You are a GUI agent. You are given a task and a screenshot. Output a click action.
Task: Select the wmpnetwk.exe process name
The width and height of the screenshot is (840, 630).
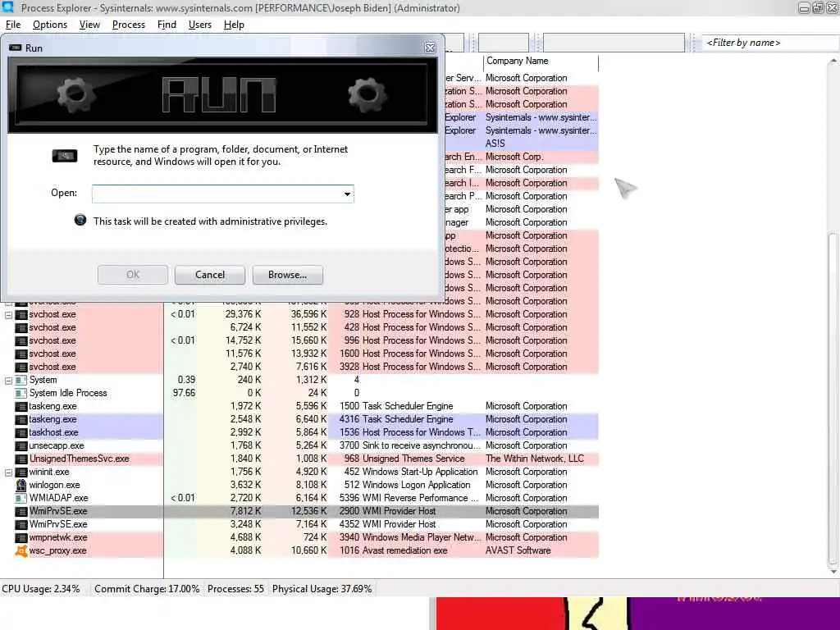coord(58,537)
